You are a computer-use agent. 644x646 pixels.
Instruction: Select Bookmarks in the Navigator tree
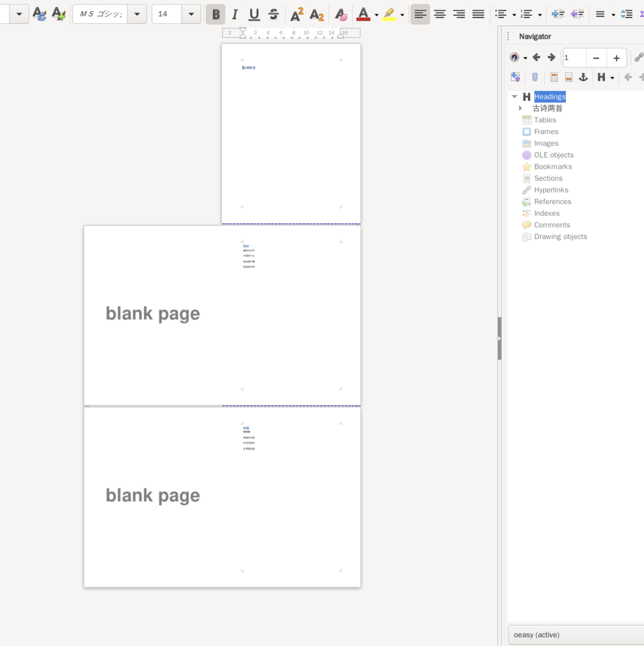pos(553,166)
